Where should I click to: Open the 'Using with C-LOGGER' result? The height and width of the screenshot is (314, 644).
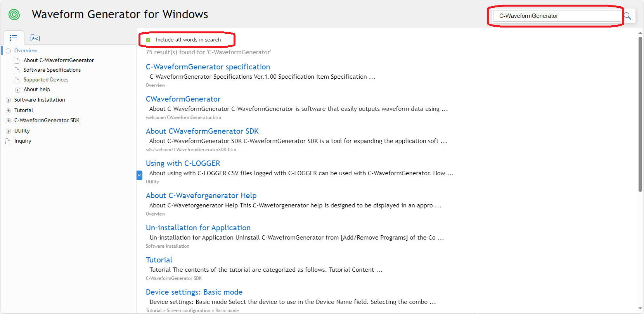coord(183,163)
